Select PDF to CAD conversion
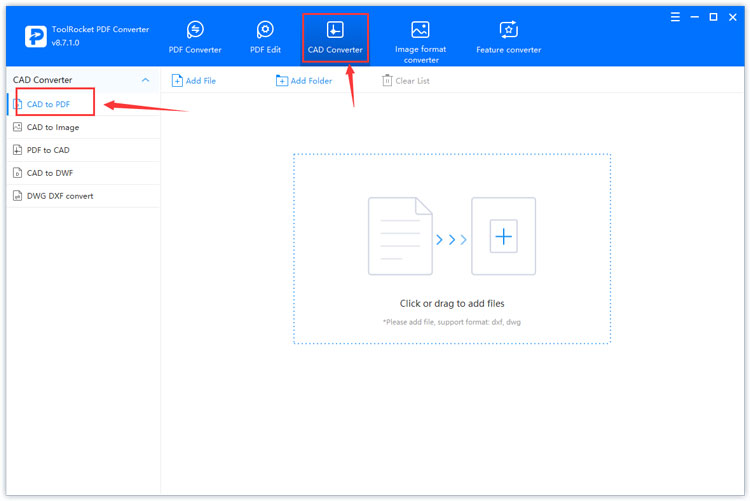This screenshot has width=750, height=501. point(84,150)
